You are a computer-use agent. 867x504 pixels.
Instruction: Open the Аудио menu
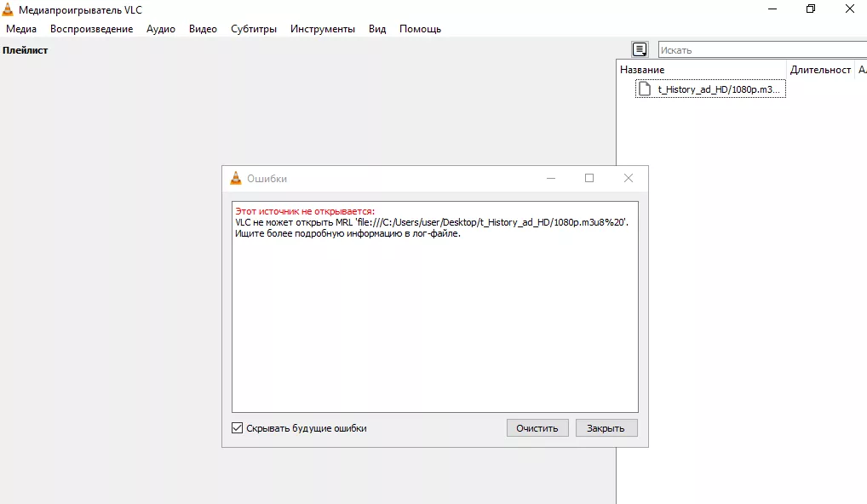(x=161, y=29)
